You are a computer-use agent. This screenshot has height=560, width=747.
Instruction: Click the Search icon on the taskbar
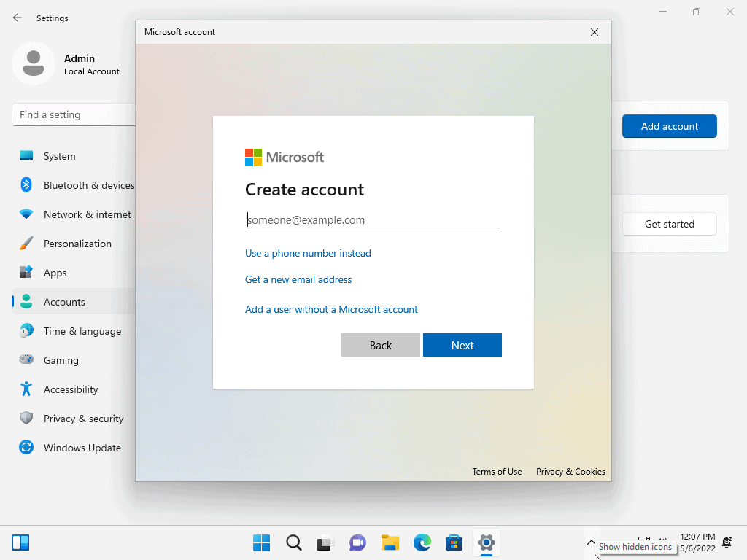click(293, 542)
